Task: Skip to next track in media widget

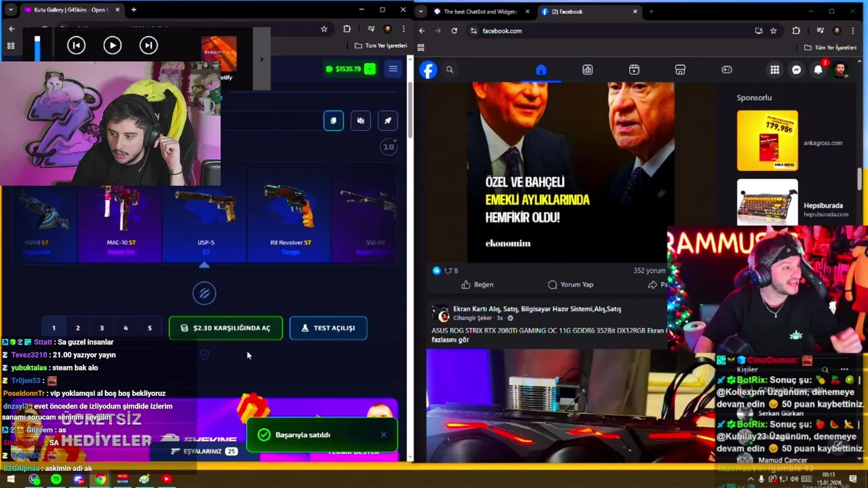Action: [149, 45]
